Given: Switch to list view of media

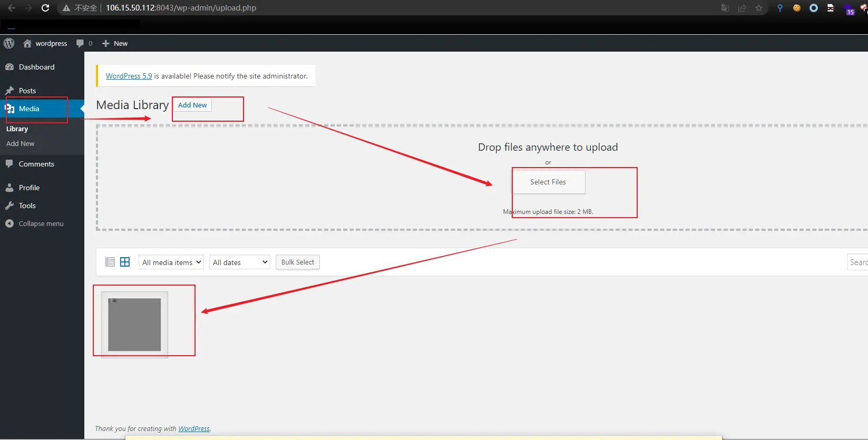Looking at the screenshot, I should [110, 262].
